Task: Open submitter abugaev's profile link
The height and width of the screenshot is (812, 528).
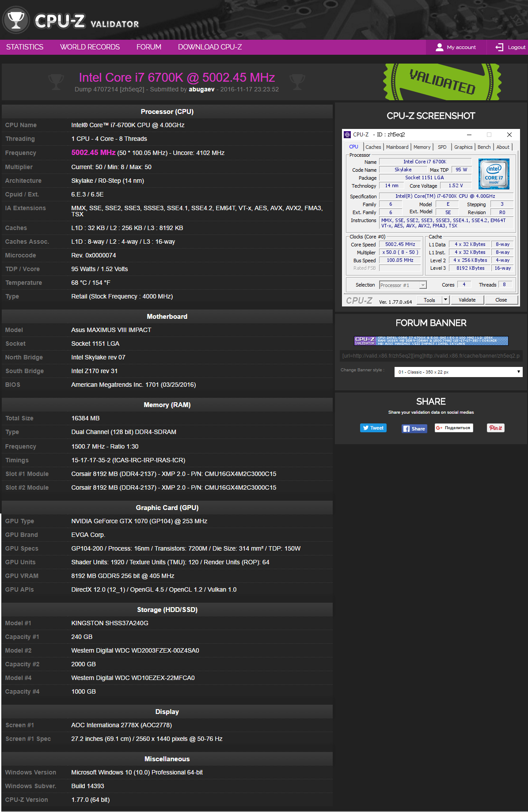Action: click(x=201, y=89)
